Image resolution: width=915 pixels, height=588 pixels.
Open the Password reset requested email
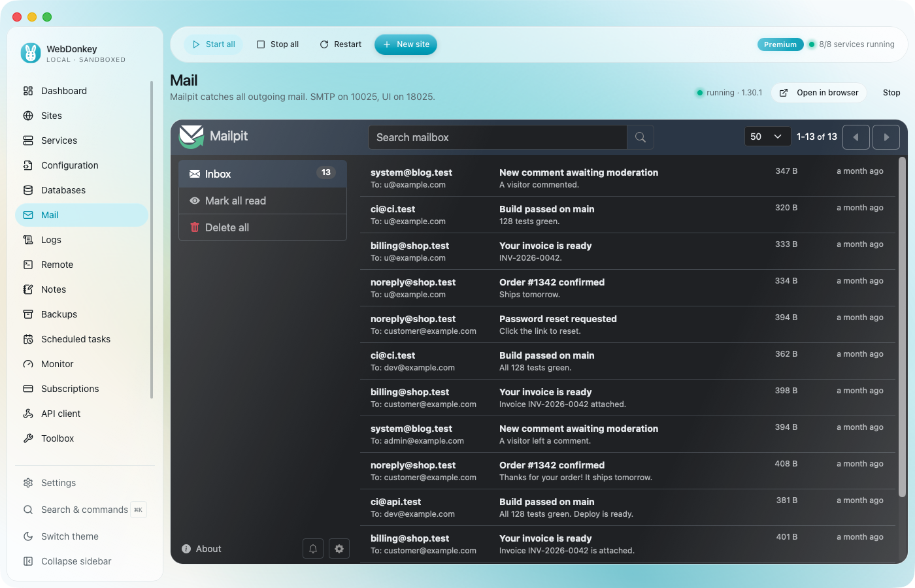point(629,325)
